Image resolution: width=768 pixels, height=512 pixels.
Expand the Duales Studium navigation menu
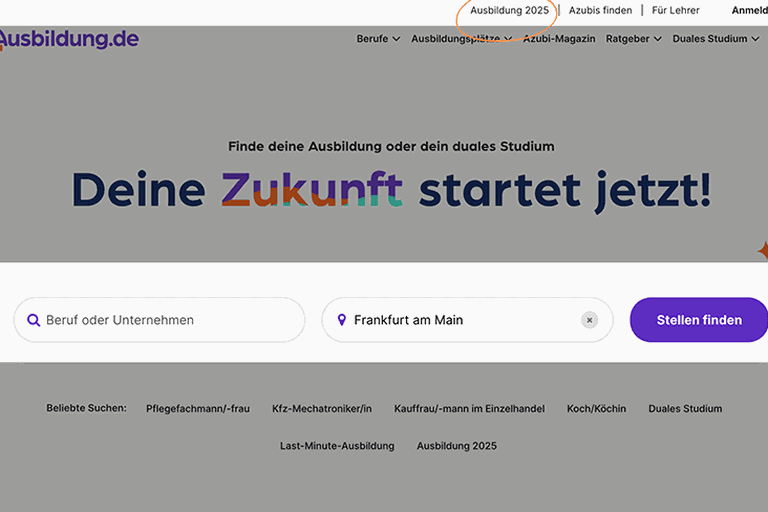click(716, 39)
